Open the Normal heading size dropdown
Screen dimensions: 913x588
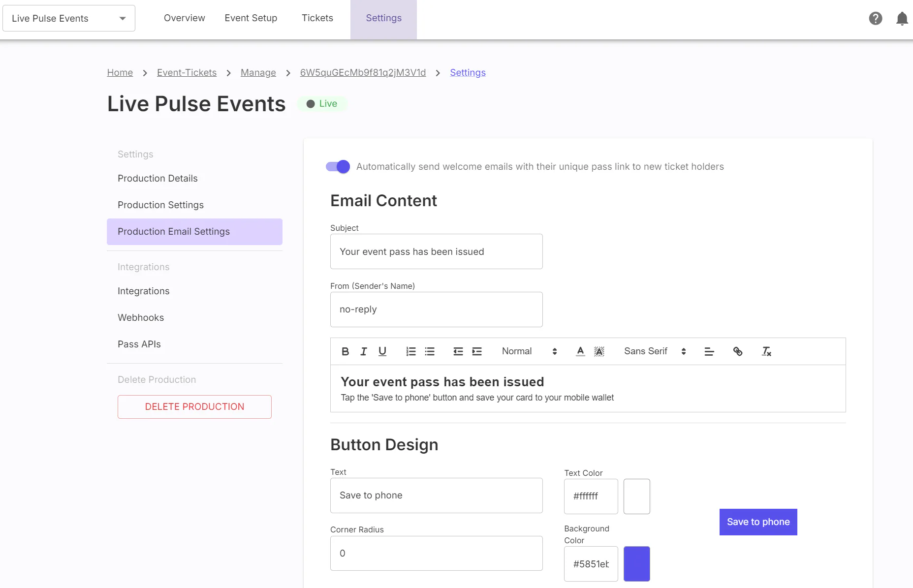[x=530, y=351]
